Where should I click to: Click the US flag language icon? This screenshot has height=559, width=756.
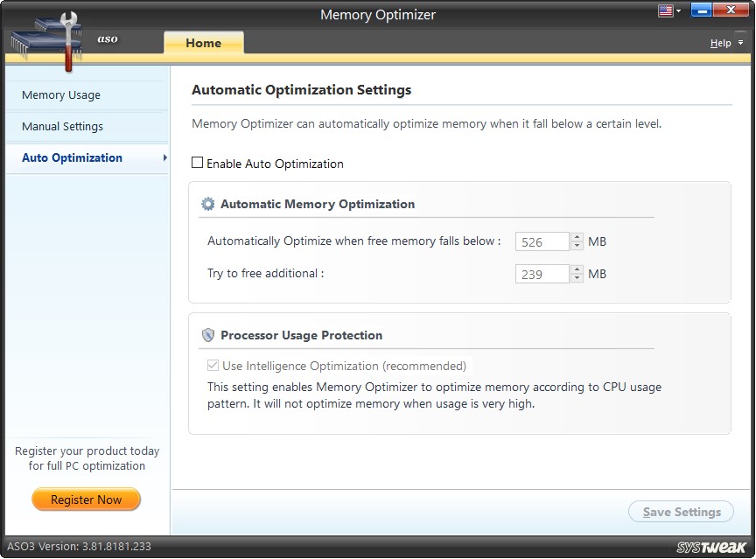click(x=666, y=10)
